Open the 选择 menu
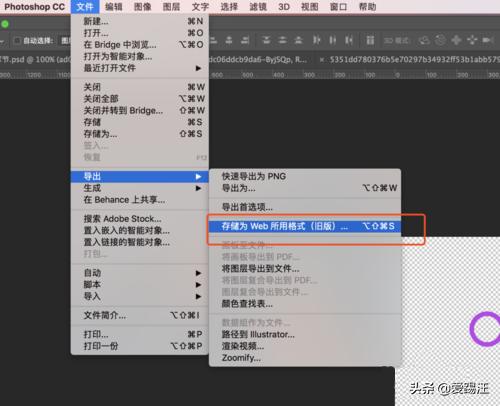Viewport: 500px width, 406px height. (x=229, y=7)
